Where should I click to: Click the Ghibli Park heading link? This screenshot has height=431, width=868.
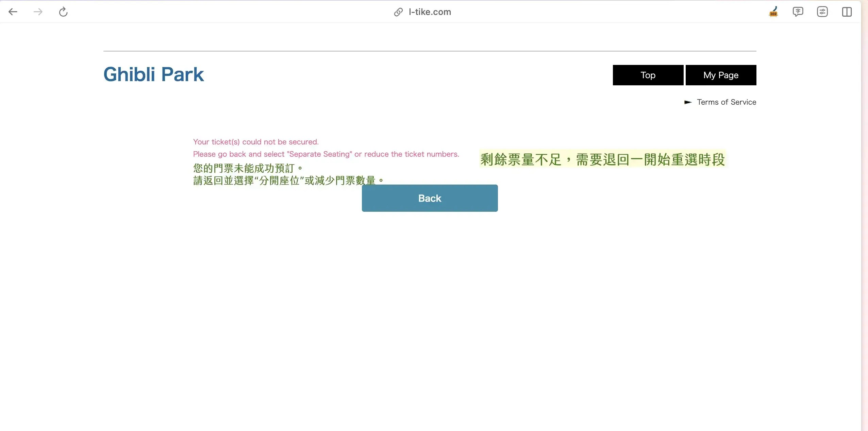point(154,74)
